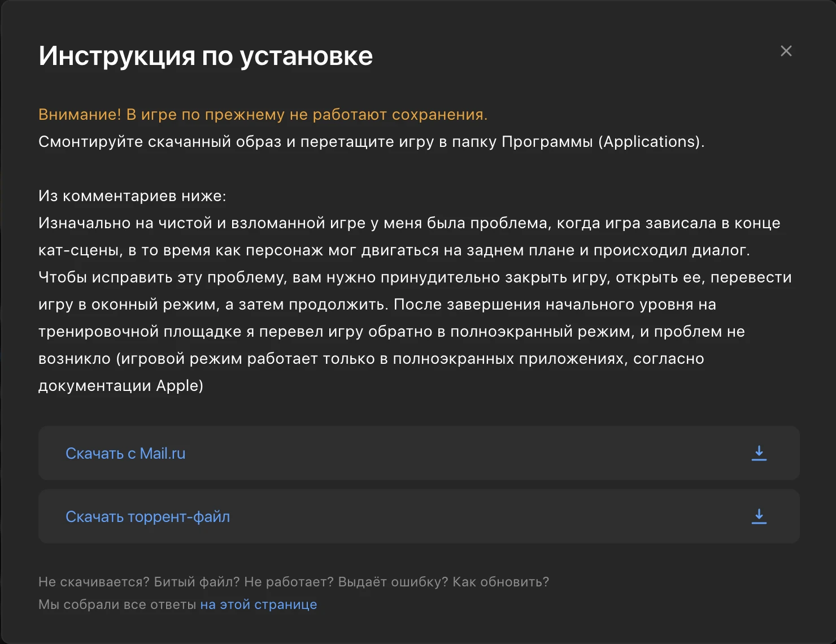Click the 'Мы собрали все ответы' text
Image resolution: width=836 pixels, height=644 pixels.
point(117,604)
